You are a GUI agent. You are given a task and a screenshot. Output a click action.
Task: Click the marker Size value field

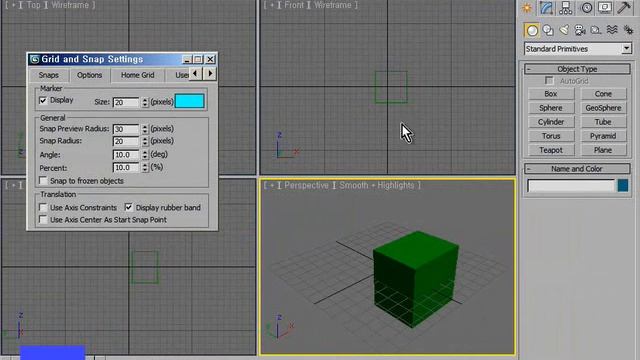coord(126,102)
